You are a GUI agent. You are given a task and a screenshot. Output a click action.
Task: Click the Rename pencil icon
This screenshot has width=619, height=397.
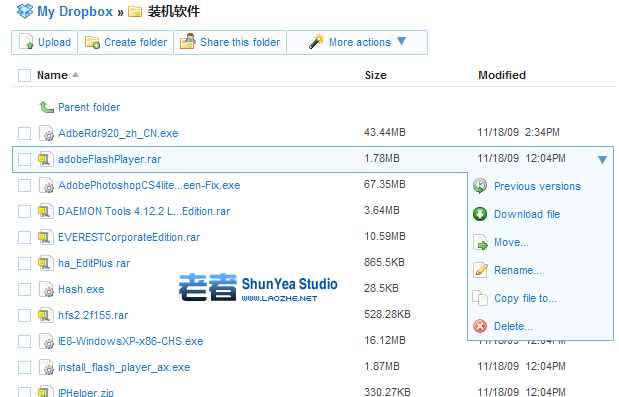[480, 270]
